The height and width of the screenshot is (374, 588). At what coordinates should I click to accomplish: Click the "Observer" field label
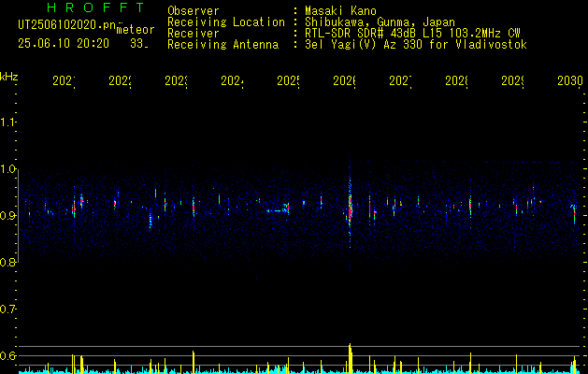tap(194, 11)
